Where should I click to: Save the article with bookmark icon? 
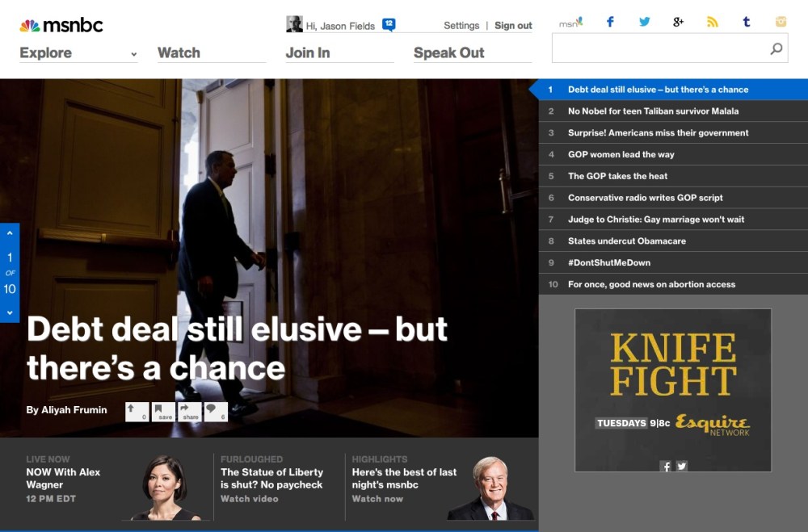pyautogui.click(x=163, y=412)
